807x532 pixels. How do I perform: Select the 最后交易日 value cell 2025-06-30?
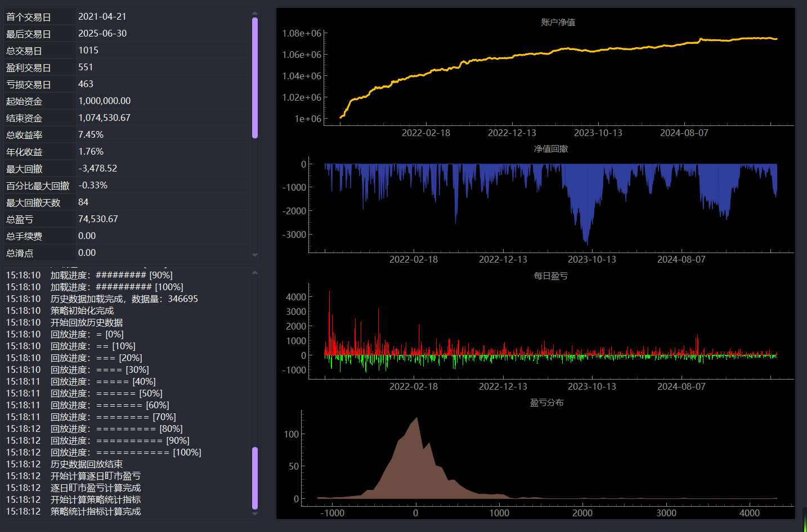(163, 34)
